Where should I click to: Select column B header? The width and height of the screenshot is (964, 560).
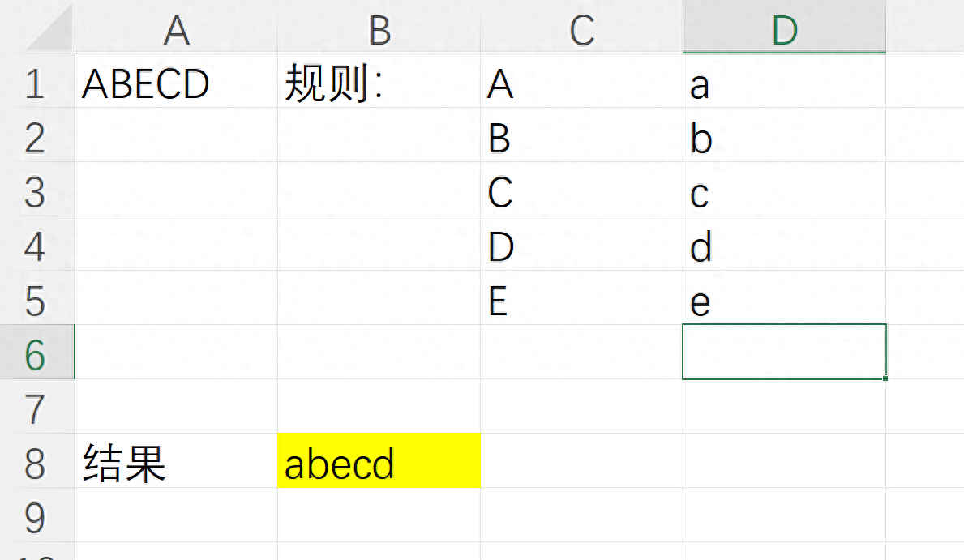[379, 28]
